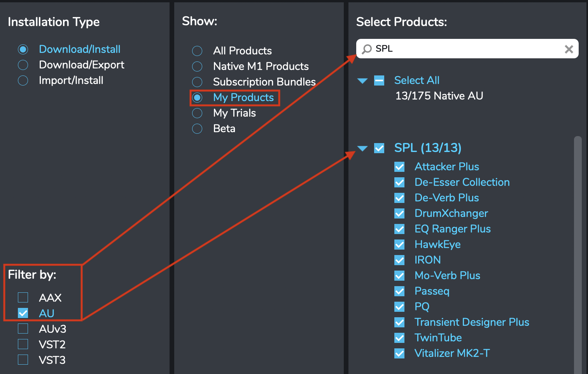Click the Transient Designer Plus name
Viewport: 588px width, 374px height.
(472, 322)
